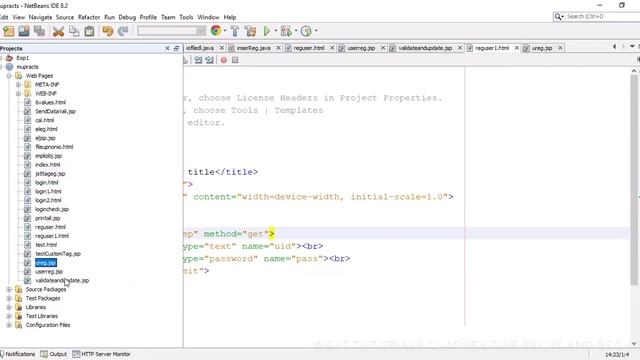Open the Refactor menu
The width and height of the screenshot is (640, 360).
(x=89, y=17)
